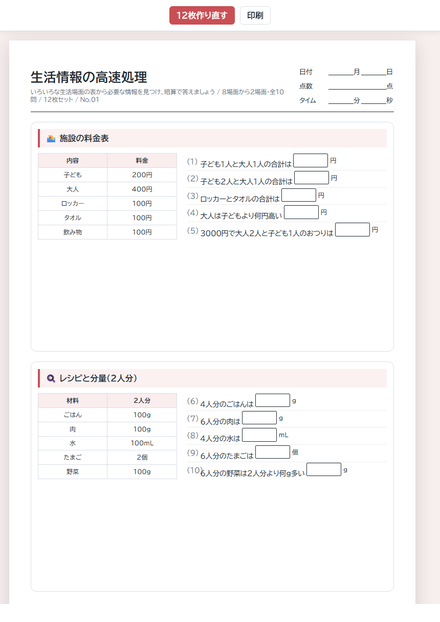Click question text 大人は子どもより何円高い
The image size is (440, 622).
click(x=241, y=216)
